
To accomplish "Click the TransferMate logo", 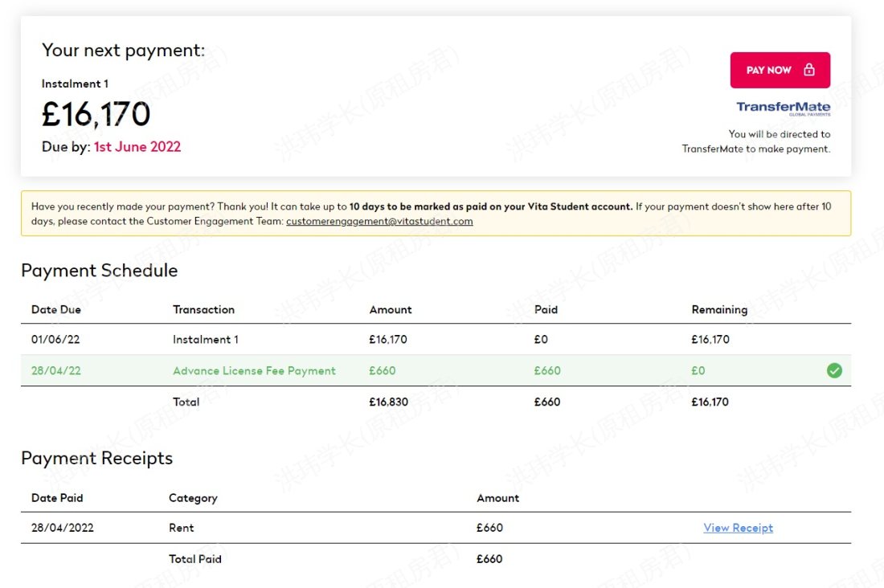I will [x=783, y=108].
